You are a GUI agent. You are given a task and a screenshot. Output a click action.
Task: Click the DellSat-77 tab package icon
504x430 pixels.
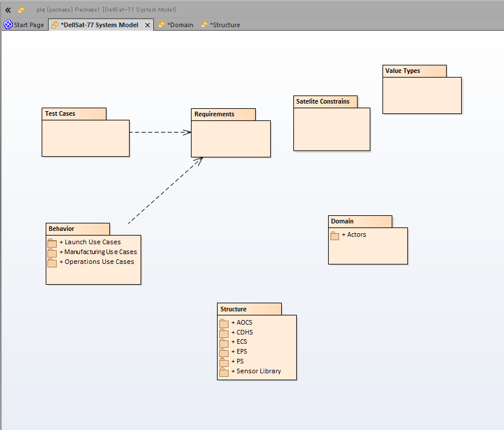(55, 25)
